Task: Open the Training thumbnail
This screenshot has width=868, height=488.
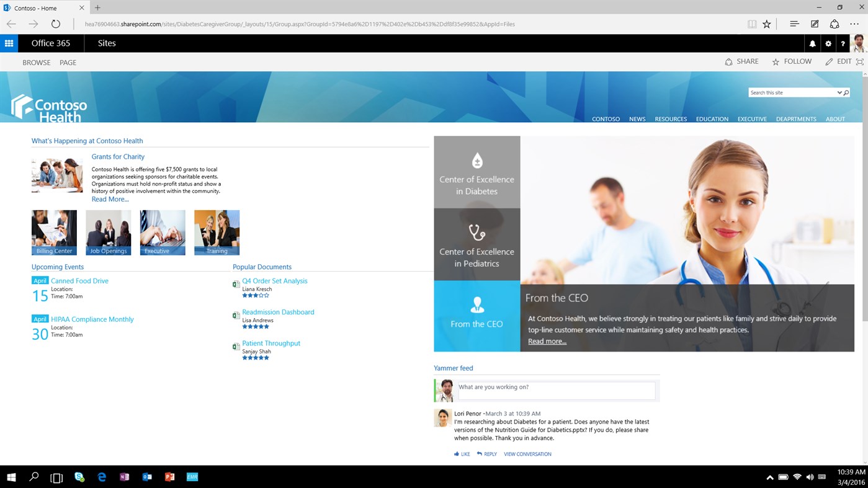Action: coord(217,233)
